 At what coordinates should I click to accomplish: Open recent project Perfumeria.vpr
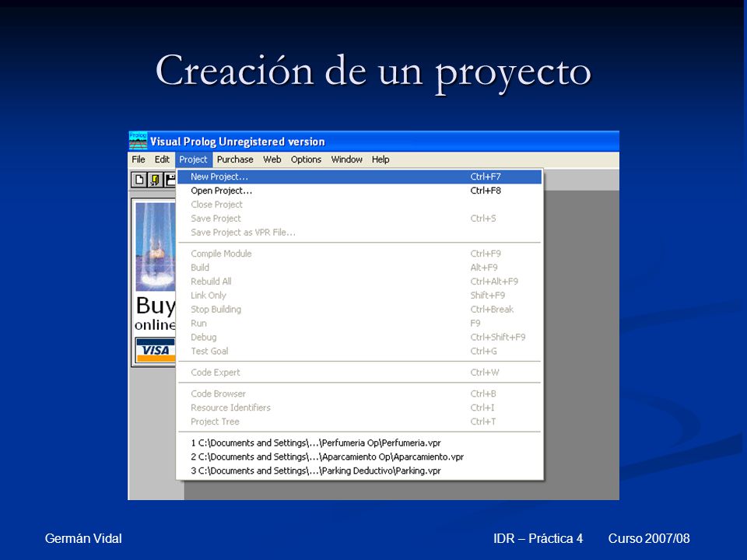point(359,443)
